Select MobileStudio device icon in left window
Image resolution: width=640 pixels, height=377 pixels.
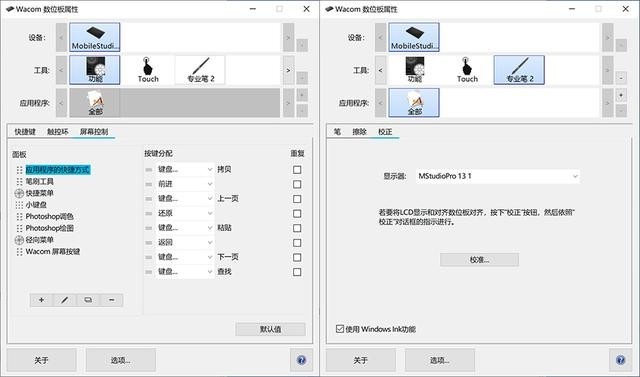coord(95,37)
